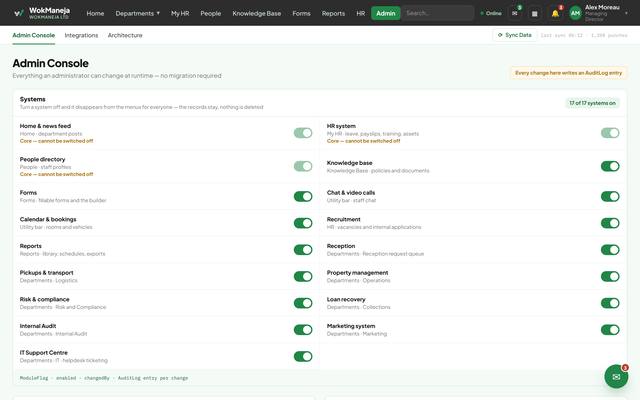Toggle the HR system switch
Viewport: 640px width, 400px height.
click(610, 133)
